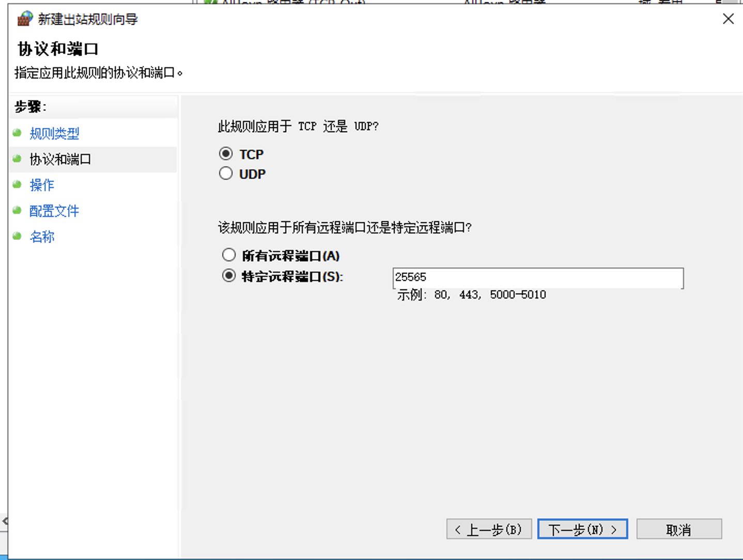The height and width of the screenshot is (560, 743).
Task: Open the 配置文件 step
Action: [54, 211]
